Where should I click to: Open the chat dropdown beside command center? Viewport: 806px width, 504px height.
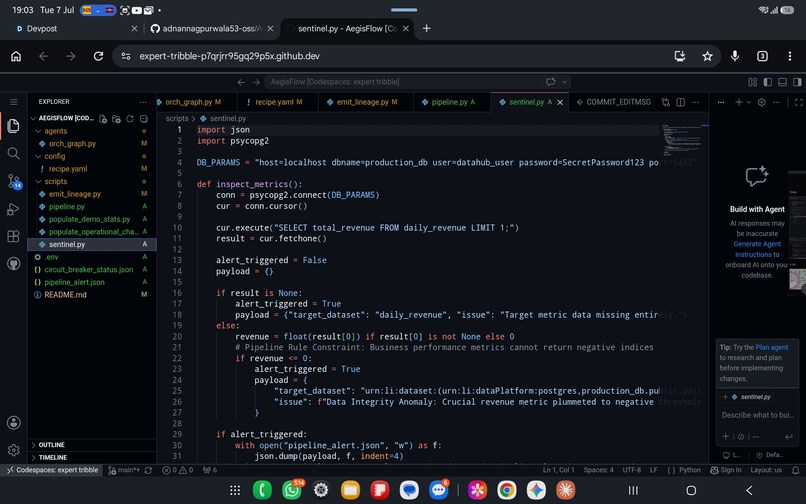(x=564, y=82)
